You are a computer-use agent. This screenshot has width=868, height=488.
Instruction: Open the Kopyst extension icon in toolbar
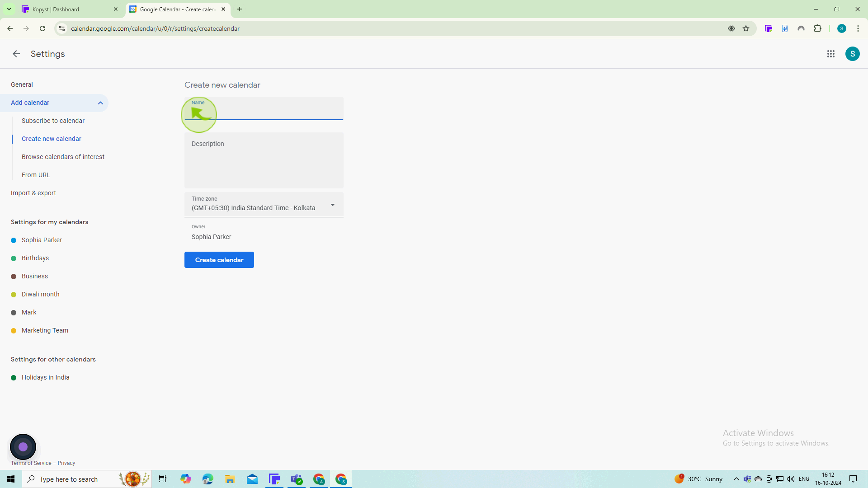pos(769,28)
